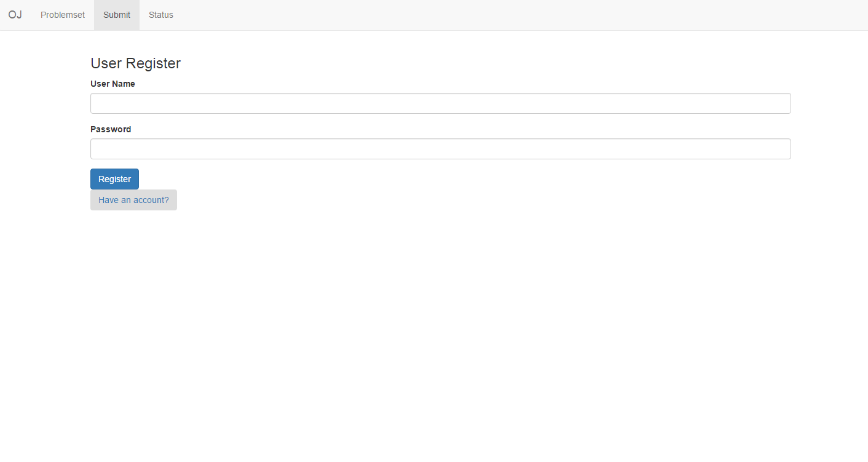This screenshot has height=462, width=868.
Task: Submit registration with the blue button
Action: coord(114,179)
